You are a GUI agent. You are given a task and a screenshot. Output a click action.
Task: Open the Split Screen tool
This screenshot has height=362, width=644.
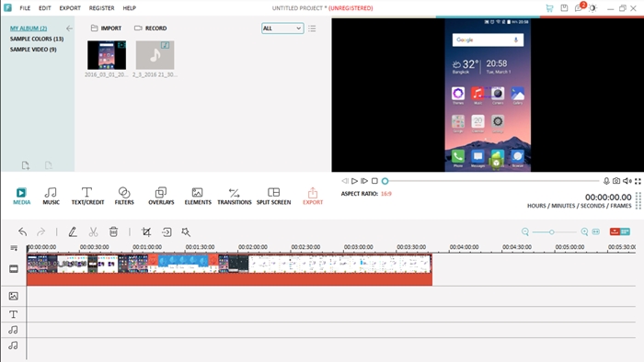pyautogui.click(x=273, y=196)
